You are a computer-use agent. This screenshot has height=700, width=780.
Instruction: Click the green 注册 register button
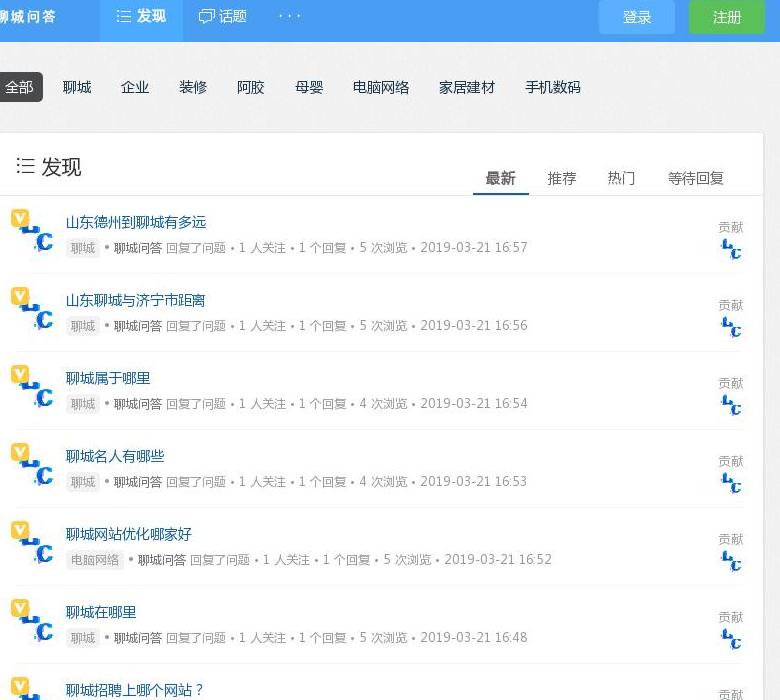point(727,17)
